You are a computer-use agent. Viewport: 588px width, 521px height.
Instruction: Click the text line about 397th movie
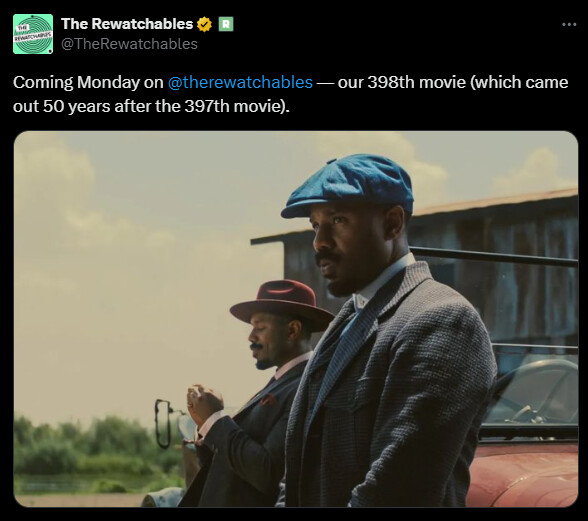[151, 106]
